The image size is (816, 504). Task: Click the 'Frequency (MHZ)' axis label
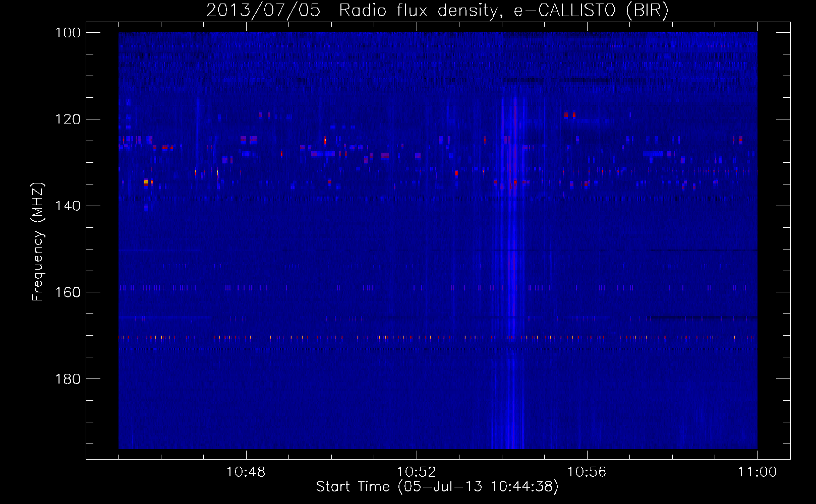point(38,242)
